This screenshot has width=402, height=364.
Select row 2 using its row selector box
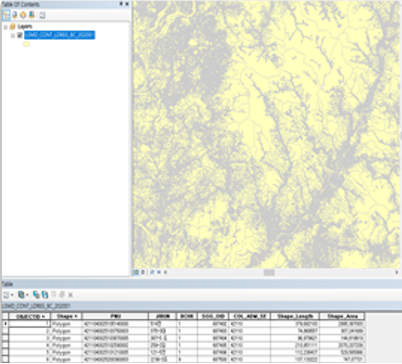(5, 331)
